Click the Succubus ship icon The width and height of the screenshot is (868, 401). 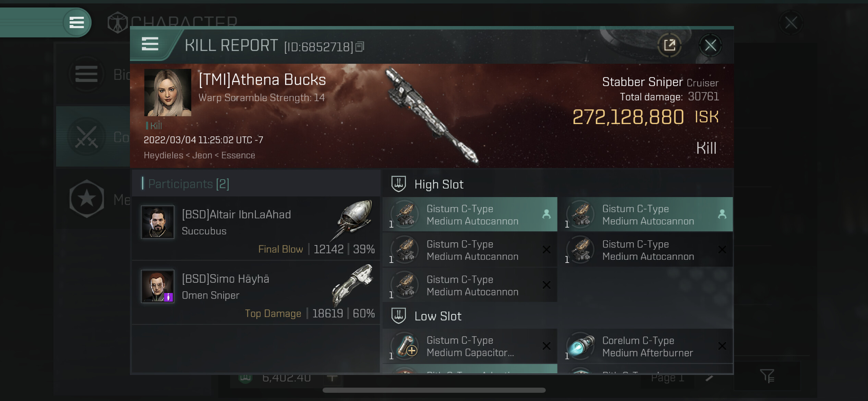[353, 219]
